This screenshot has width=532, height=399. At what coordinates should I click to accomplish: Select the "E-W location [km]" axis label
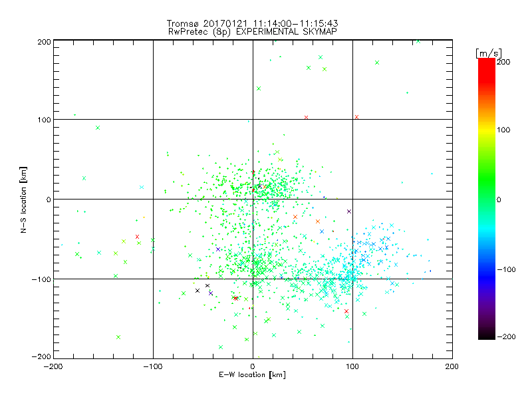(x=252, y=374)
